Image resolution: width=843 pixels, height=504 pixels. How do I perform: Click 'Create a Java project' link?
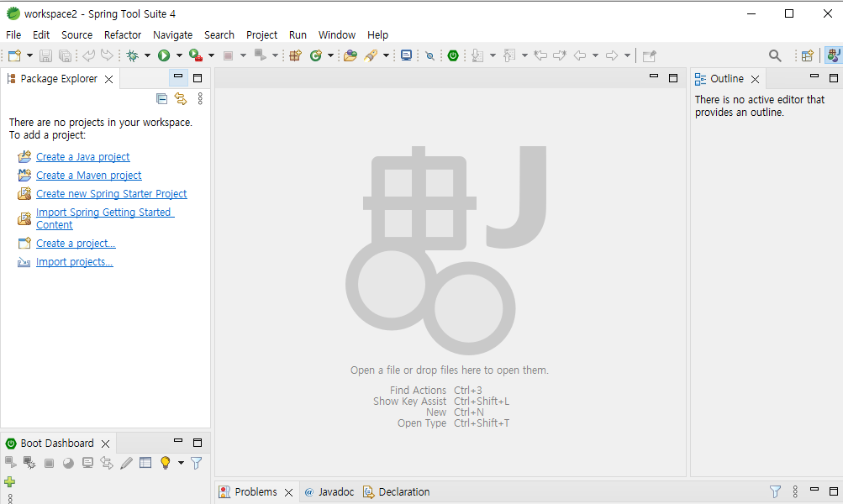pos(83,157)
